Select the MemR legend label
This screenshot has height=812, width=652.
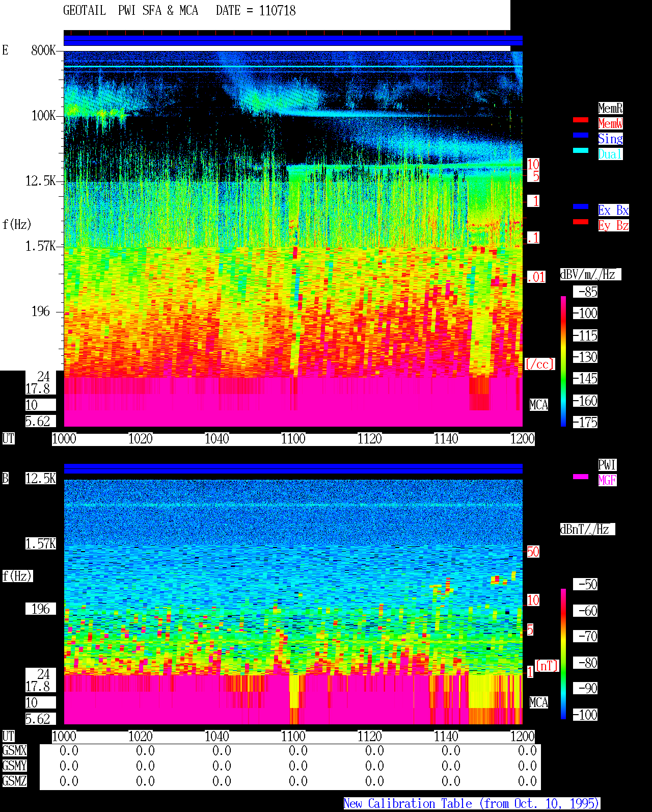[x=610, y=108]
